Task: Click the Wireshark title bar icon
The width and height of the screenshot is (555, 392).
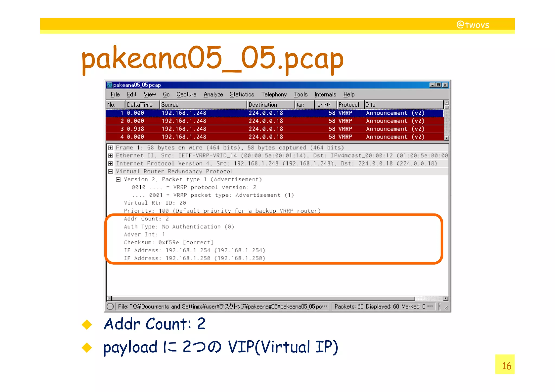Action: point(109,85)
